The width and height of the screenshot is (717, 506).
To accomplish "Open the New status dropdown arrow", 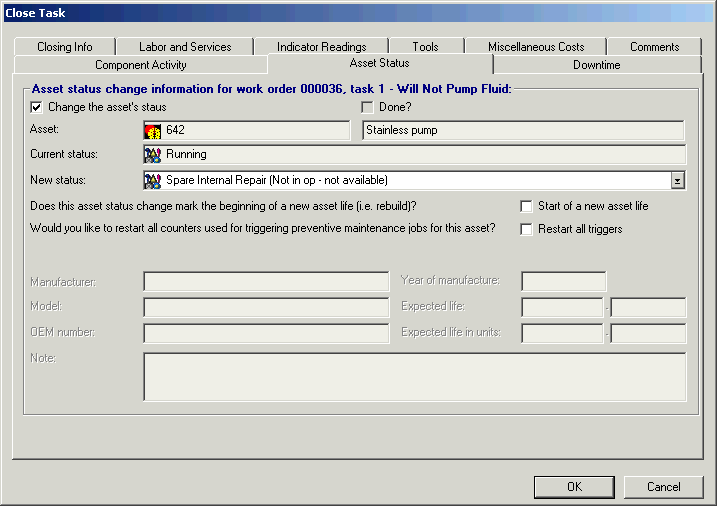I will point(677,181).
